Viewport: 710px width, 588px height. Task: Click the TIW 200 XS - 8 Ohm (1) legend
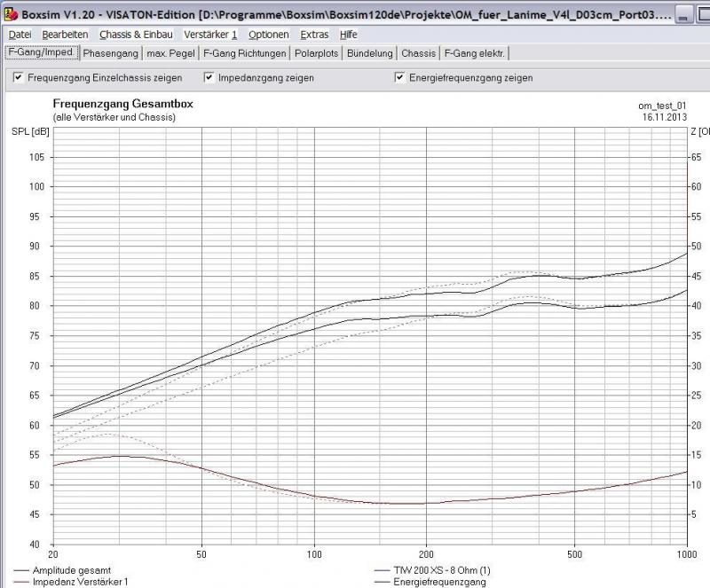pos(432,570)
